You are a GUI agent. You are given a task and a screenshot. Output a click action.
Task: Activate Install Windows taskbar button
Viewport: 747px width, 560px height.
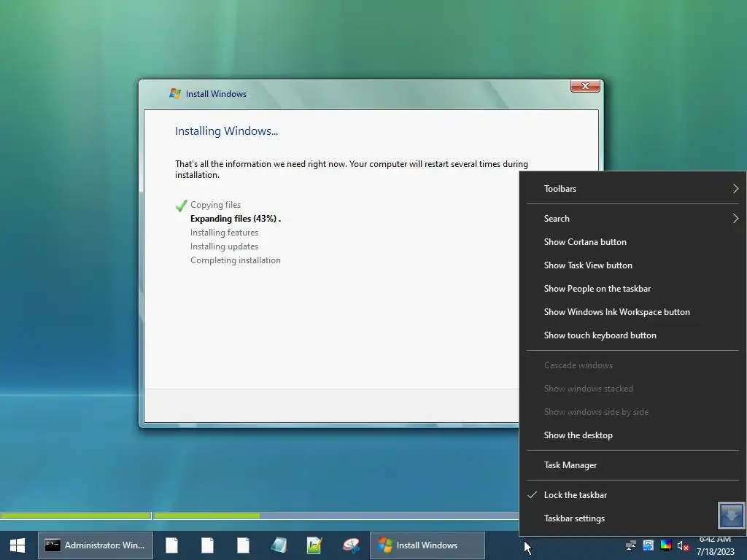[427, 545]
